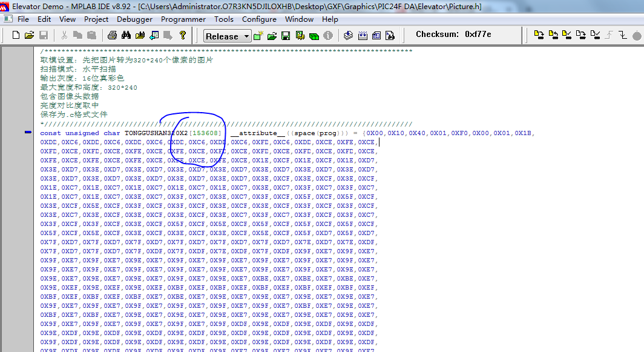
Task: Click the Find in Files icon
Action: 140,35
